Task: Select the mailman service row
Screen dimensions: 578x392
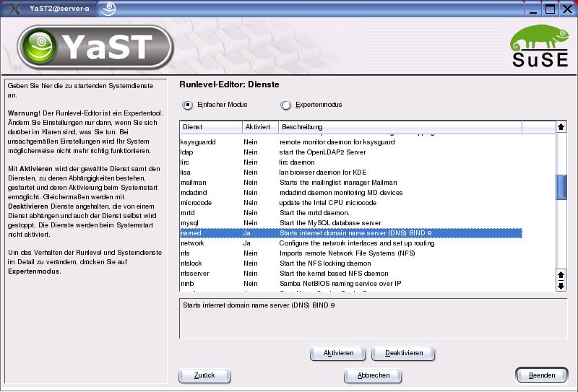Action: [x=351, y=183]
